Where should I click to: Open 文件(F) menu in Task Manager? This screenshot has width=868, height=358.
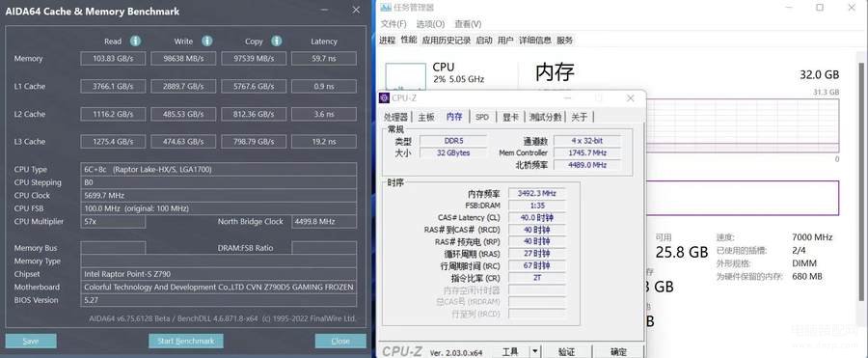(x=393, y=24)
